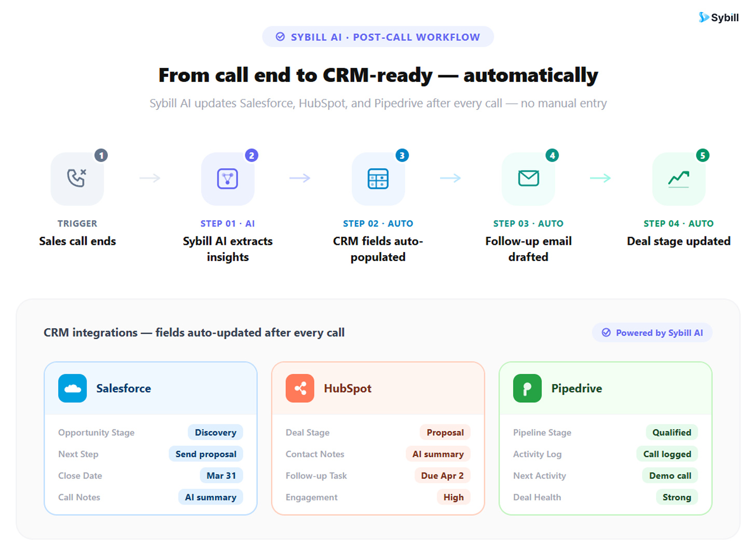Click the Salesforce card title
This screenshot has height=560, width=755.
click(123, 388)
